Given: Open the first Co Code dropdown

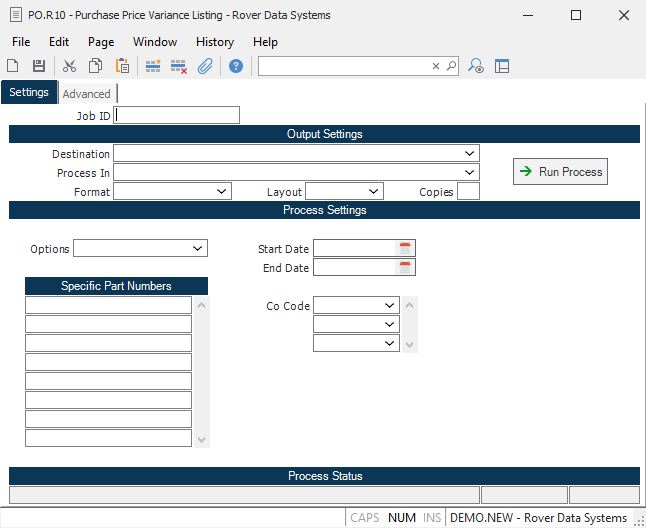Looking at the screenshot, I should coord(390,305).
